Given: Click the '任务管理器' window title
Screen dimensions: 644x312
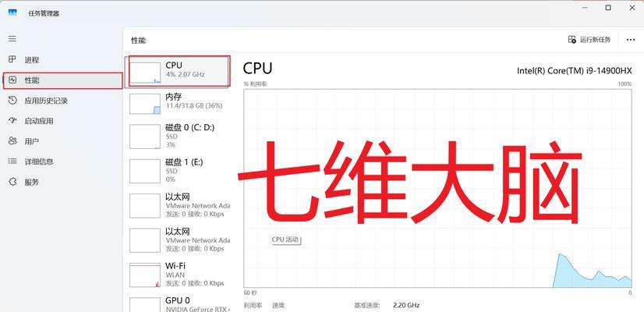Looking at the screenshot, I should pyautogui.click(x=44, y=13).
